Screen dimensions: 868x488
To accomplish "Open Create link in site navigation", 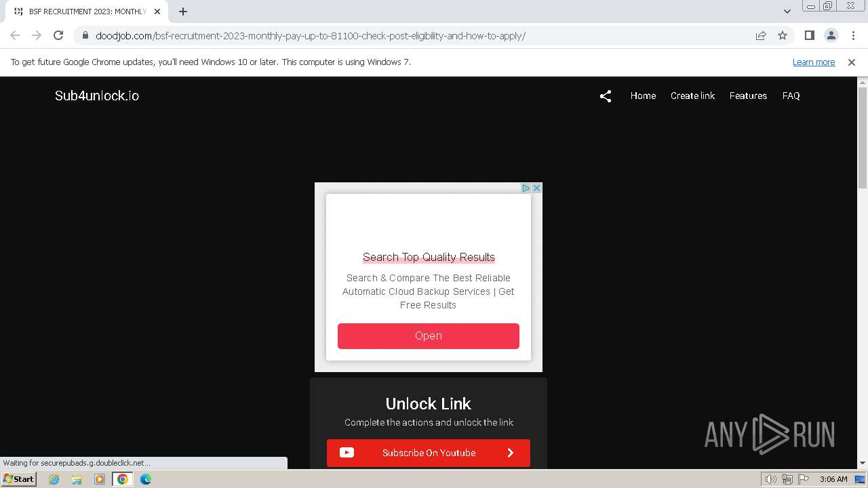I will 692,96.
